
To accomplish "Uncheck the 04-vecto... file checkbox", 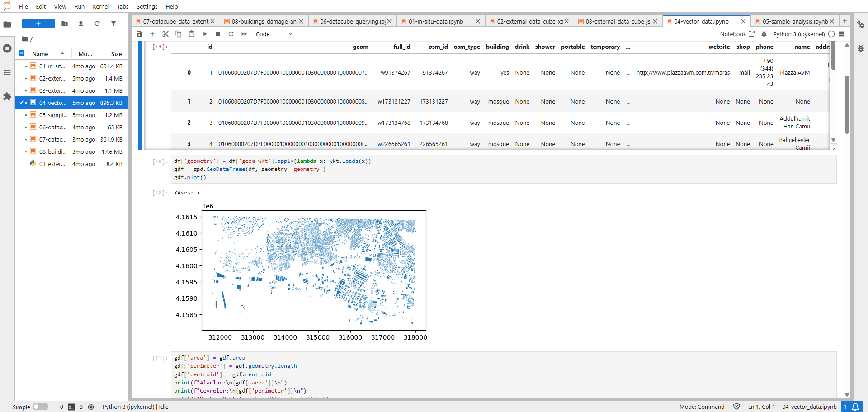I will click(x=21, y=103).
